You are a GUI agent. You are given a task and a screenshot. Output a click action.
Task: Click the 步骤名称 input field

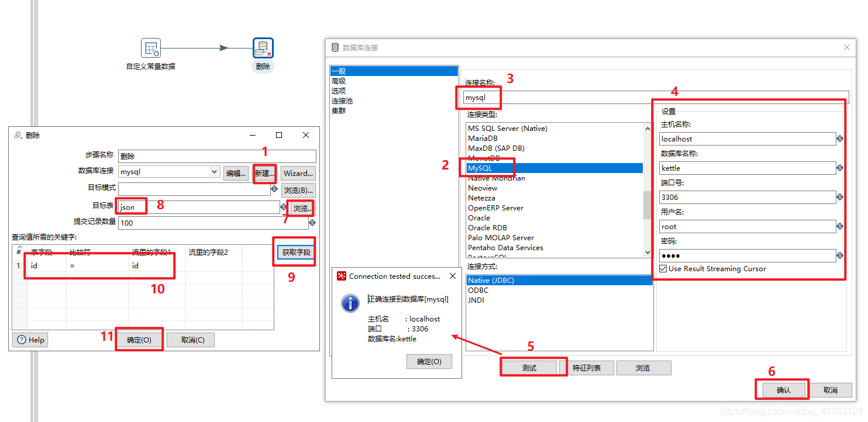217,156
